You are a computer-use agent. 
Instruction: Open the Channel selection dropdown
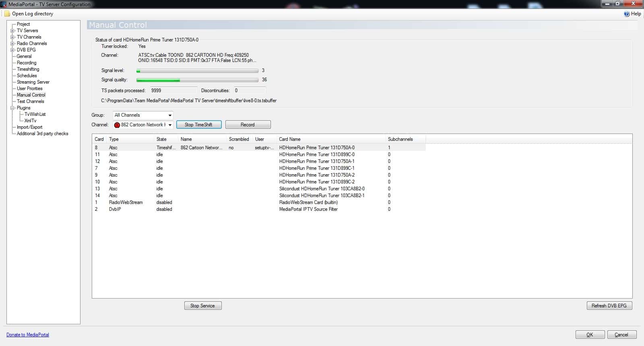coord(170,125)
